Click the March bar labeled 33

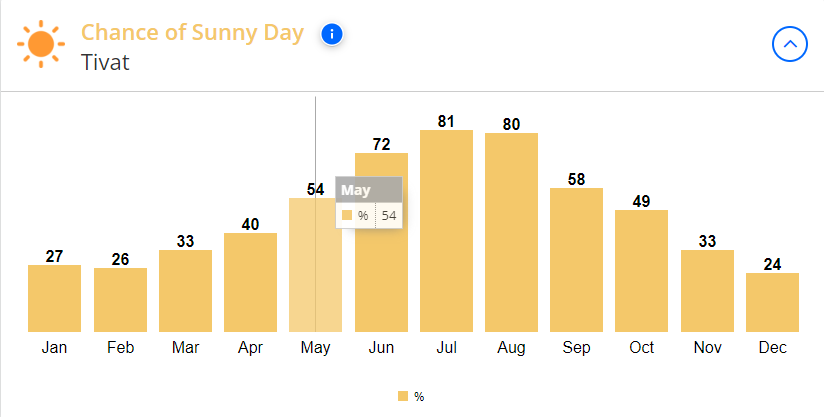(186, 291)
